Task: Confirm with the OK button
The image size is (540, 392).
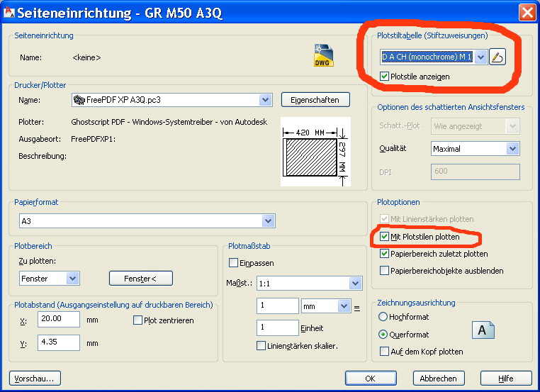Action: (371, 379)
